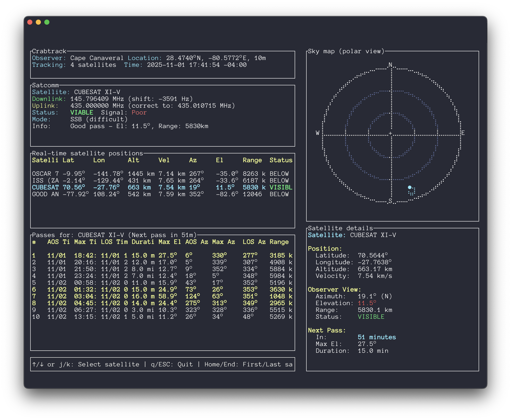Viewport: 511px width, 420px height.
Task: Select GOOD AN satellite entry
Action: point(97,194)
